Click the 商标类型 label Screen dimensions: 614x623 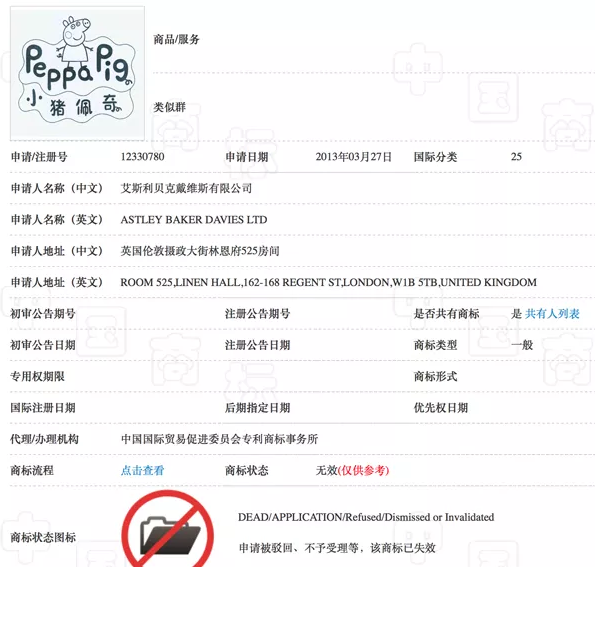point(435,345)
